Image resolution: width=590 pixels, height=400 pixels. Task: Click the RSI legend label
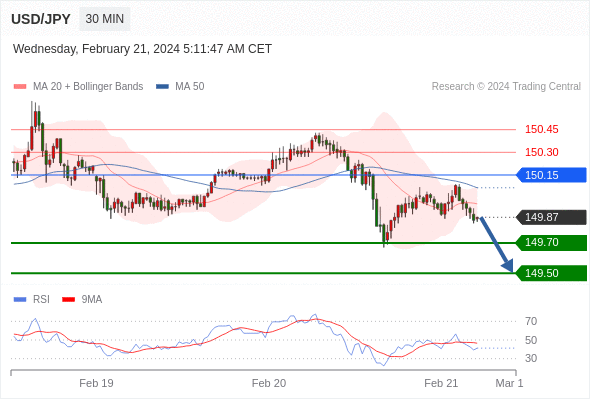point(41,300)
